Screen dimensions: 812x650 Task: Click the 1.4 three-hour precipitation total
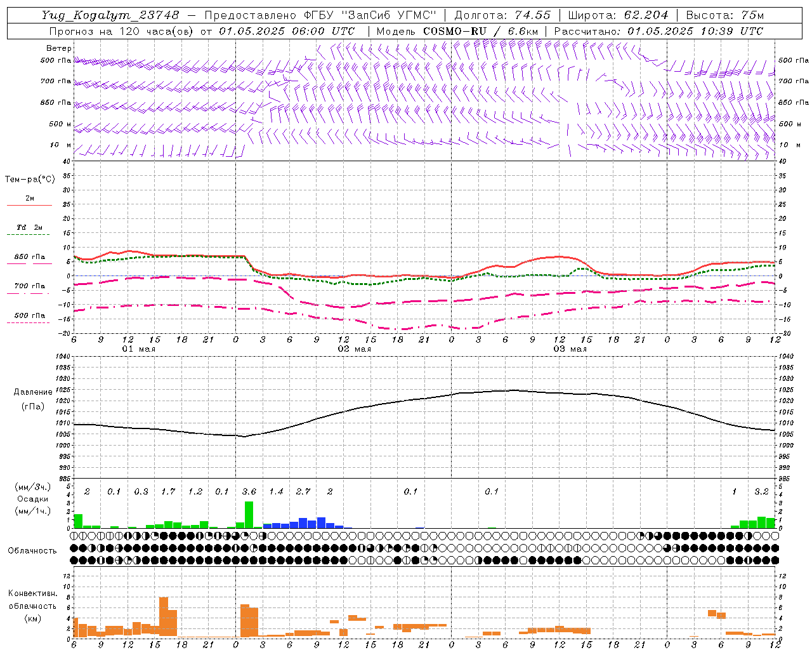point(276,492)
